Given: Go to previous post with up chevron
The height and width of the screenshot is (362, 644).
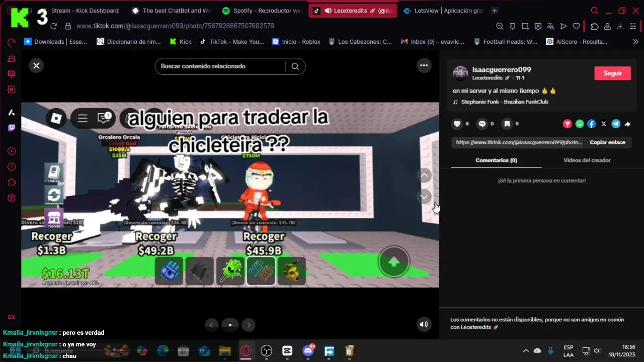Looking at the screenshot, I should [x=425, y=175].
